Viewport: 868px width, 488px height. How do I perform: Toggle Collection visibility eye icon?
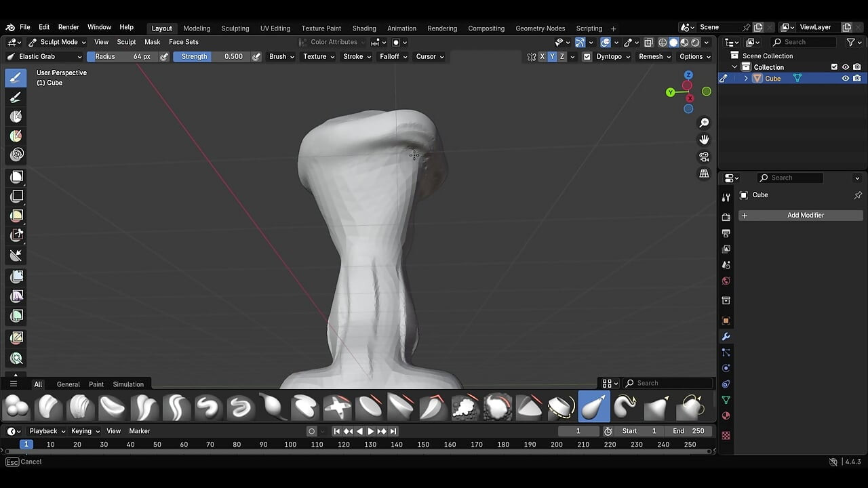point(846,67)
